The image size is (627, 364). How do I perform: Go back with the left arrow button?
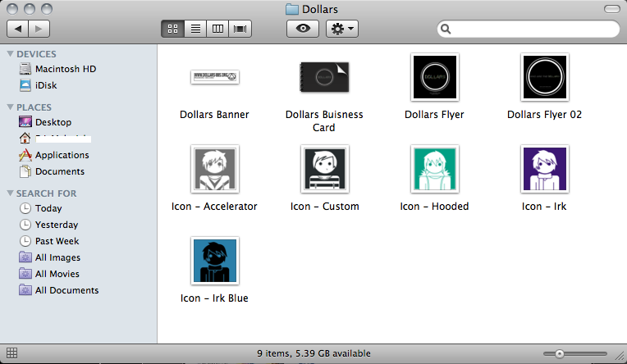click(x=17, y=29)
